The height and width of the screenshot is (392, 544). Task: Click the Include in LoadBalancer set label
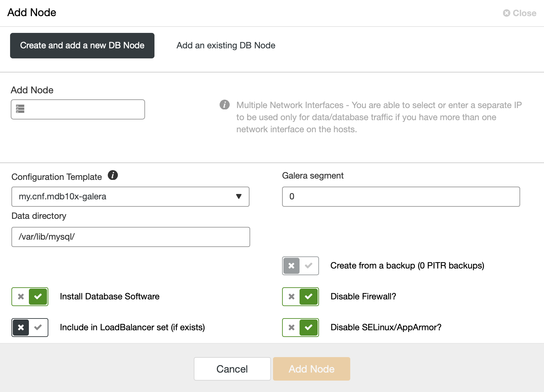click(x=132, y=328)
